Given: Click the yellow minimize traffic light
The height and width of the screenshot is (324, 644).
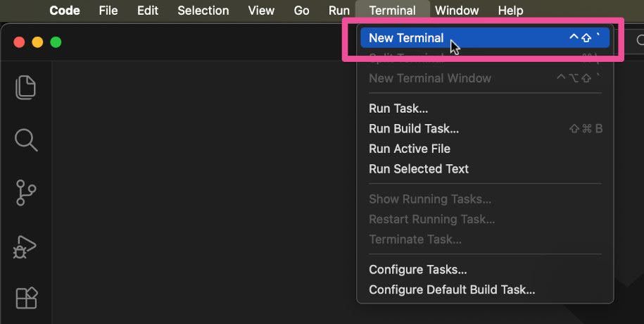Looking at the screenshot, I should tap(37, 42).
